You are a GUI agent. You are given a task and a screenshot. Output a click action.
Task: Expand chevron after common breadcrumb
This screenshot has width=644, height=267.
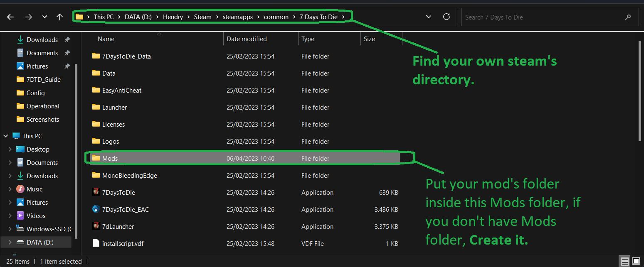[294, 17]
